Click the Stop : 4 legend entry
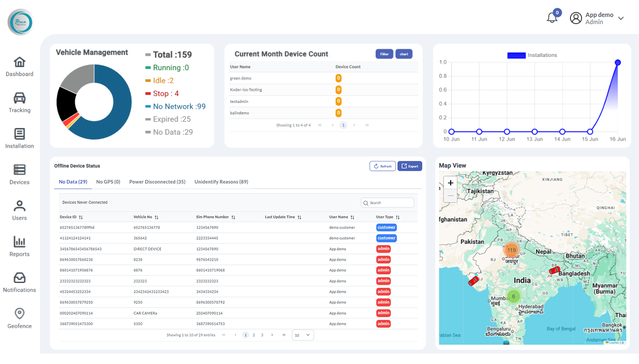 (x=162, y=94)
